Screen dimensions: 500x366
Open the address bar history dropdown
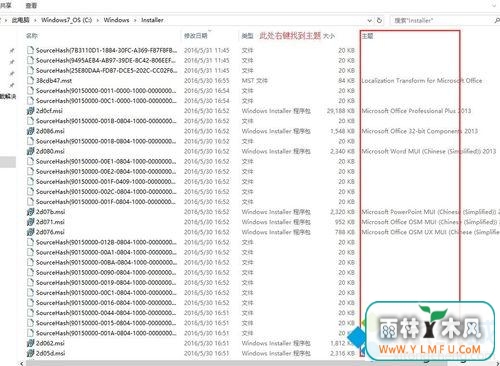(369, 20)
